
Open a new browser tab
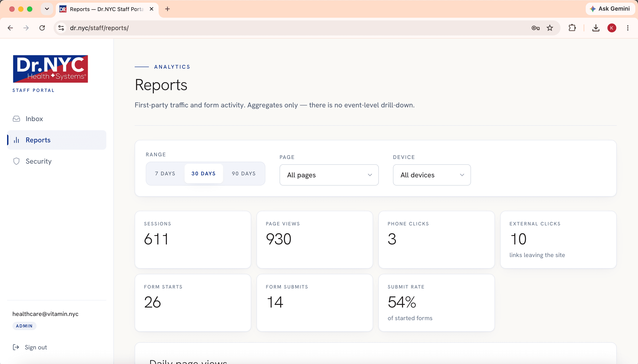click(167, 9)
